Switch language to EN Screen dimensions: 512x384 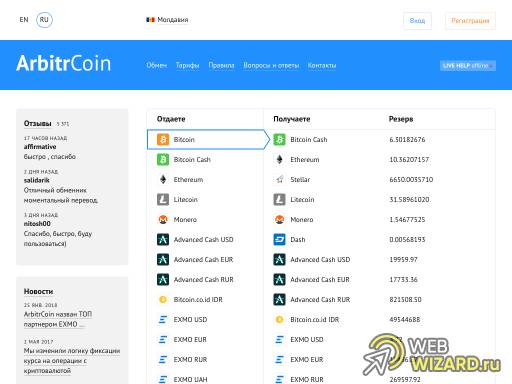coord(24,20)
